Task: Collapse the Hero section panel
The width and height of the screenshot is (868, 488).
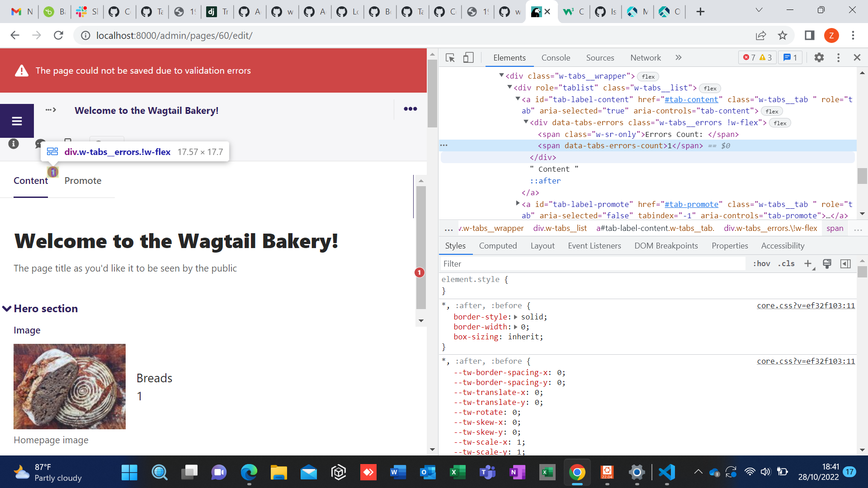Action: point(7,309)
